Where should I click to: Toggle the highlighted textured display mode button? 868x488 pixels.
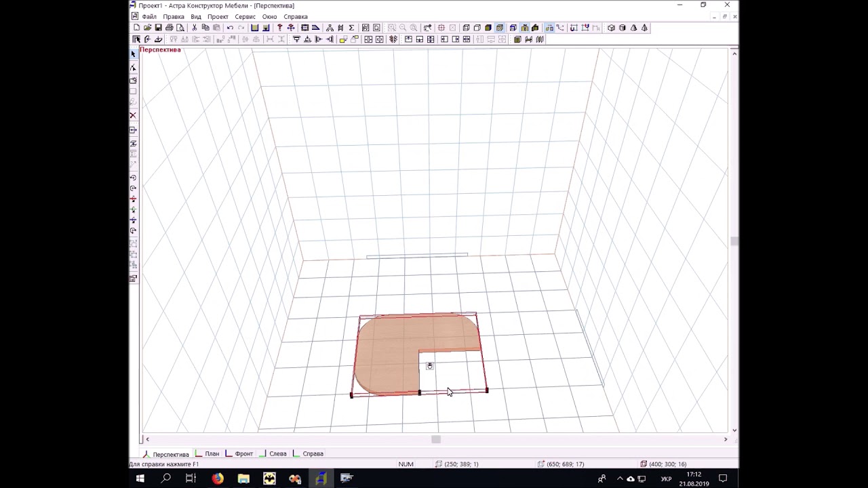pyautogui.click(x=500, y=28)
